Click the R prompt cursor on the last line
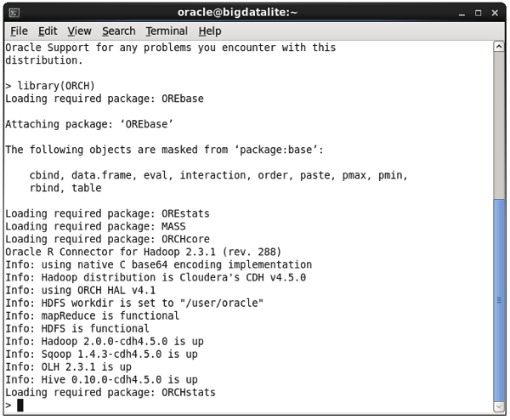This screenshot has height=420, width=510. click(x=20, y=405)
